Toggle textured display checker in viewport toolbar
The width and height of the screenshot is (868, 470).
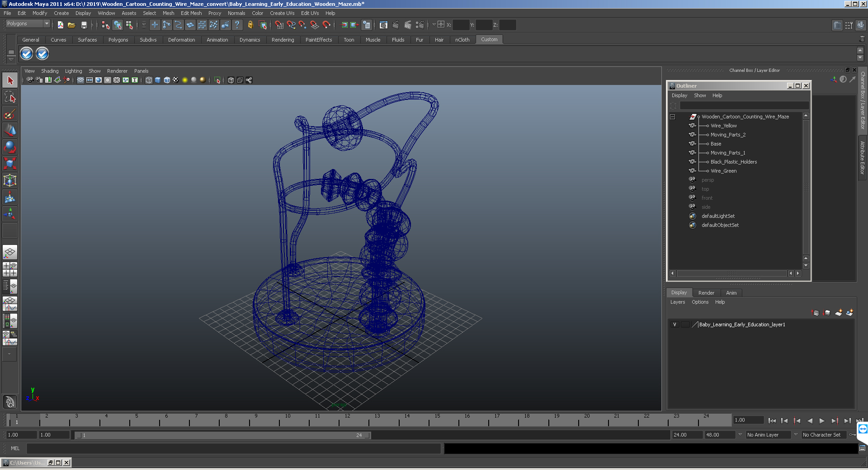[176, 80]
